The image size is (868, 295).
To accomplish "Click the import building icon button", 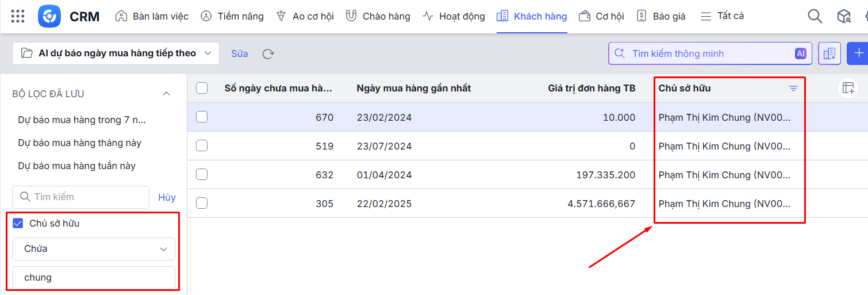I will [x=829, y=53].
